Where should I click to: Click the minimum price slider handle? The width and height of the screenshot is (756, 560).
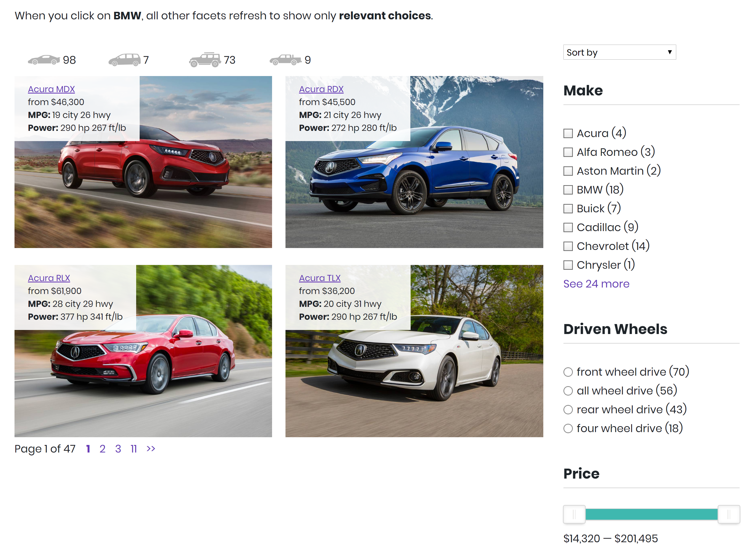click(x=574, y=515)
